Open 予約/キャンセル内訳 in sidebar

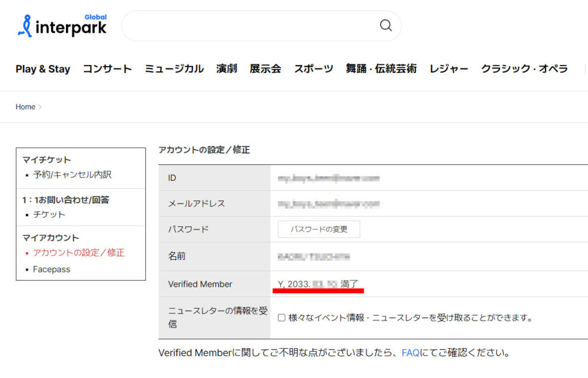[x=72, y=175]
